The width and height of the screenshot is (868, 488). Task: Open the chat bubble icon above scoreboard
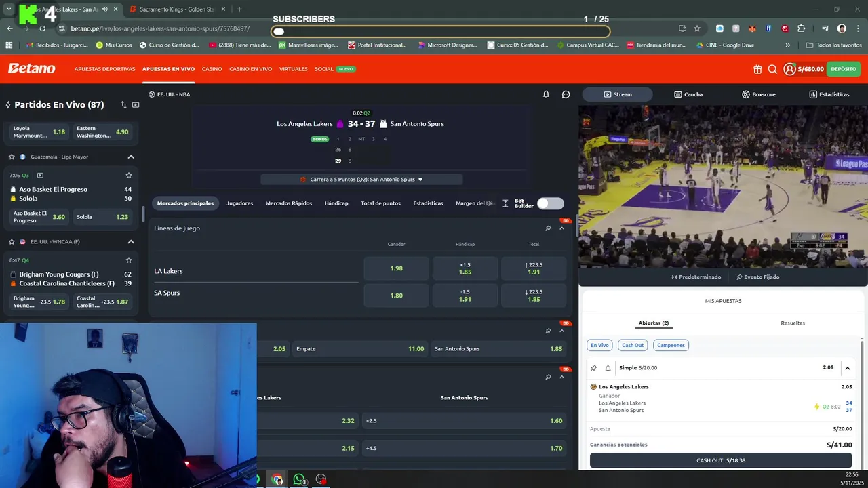click(x=566, y=94)
